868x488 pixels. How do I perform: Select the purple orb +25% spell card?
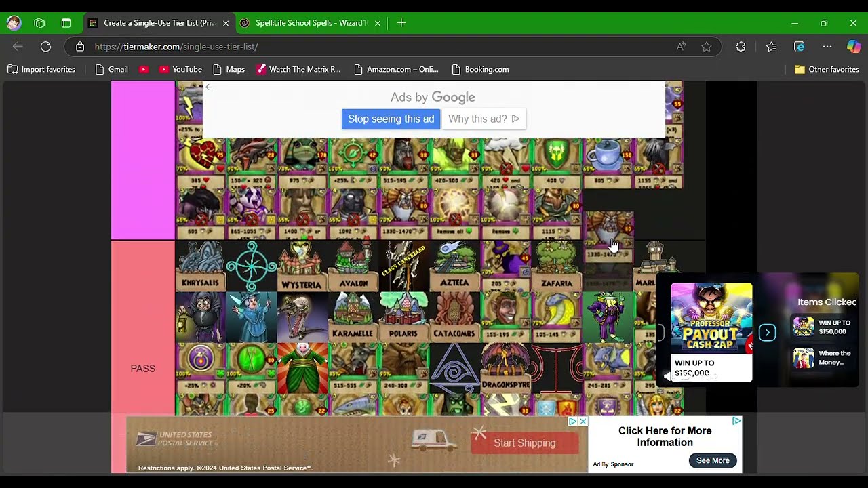coord(201,367)
